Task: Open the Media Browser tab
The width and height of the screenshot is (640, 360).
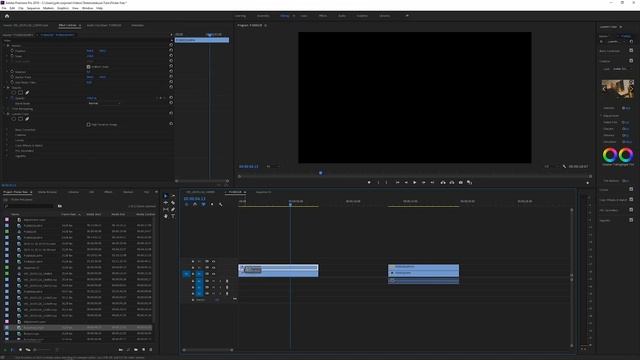Action: click(x=47, y=192)
